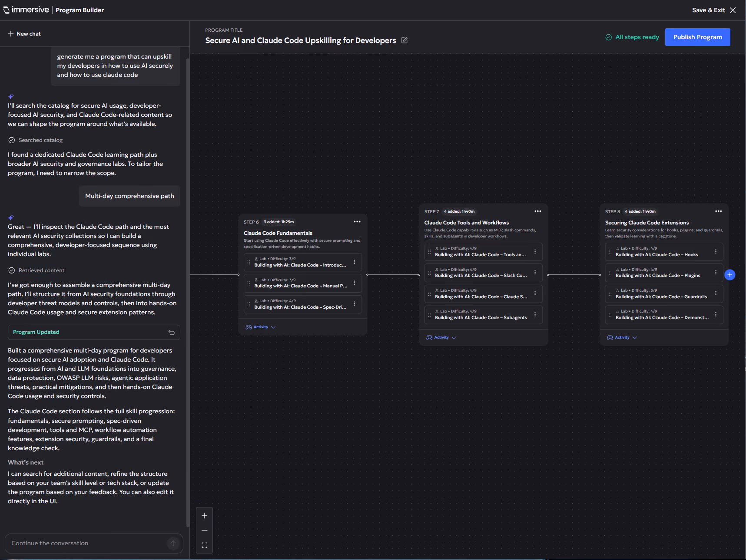Zoom out on the canvas
The image size is (746, 560).
click(205, 530)
